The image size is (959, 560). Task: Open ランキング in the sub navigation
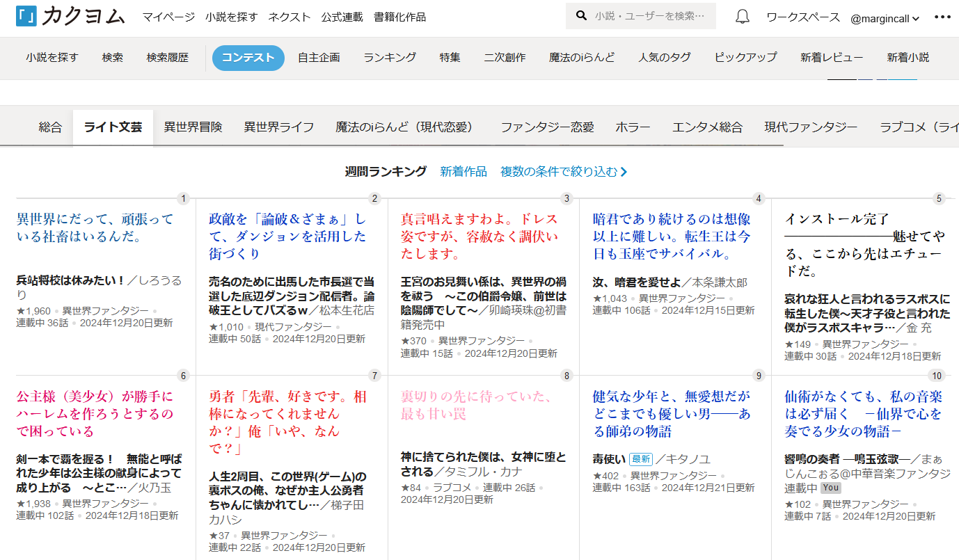(390, 58)
